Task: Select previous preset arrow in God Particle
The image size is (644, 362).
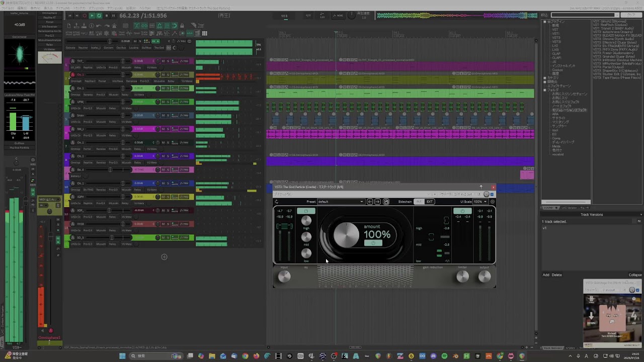Action: tap(370, 202)
